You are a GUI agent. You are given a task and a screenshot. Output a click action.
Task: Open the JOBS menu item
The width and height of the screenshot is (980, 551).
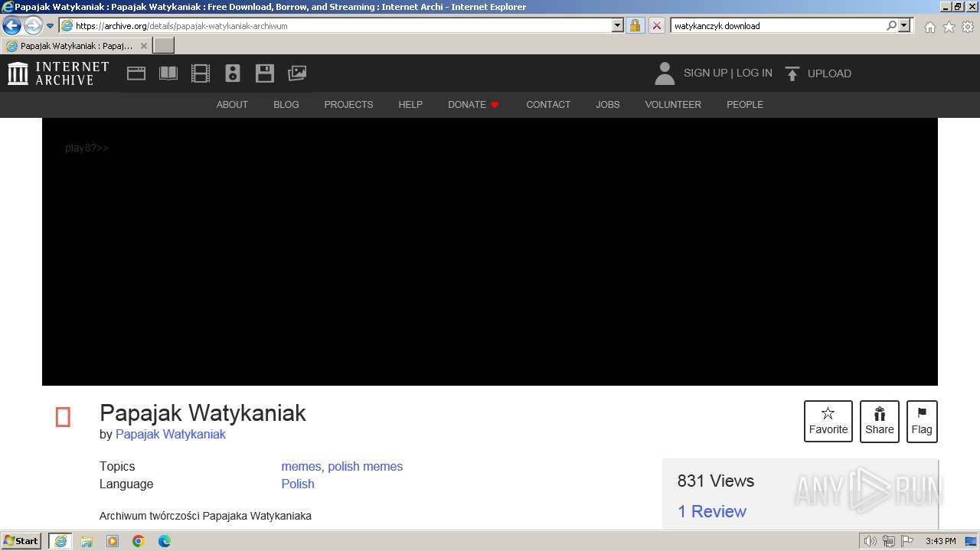[x=608, y=105]
